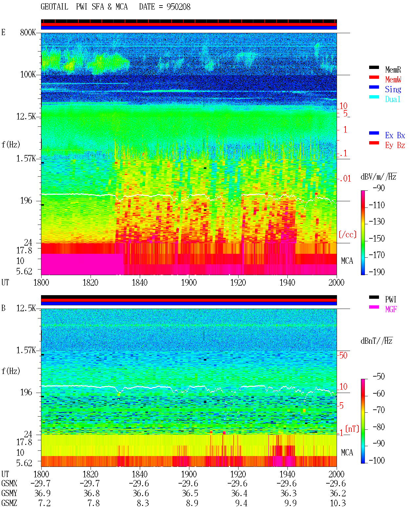The image size is (420, 523).
Task: Click the 800K frequency tick label
Action: [28, 33]
